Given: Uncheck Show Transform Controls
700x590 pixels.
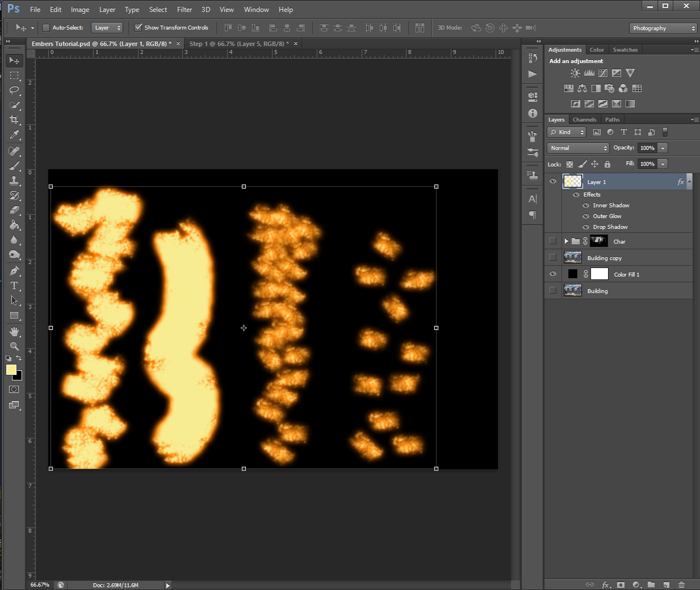Looking at the screenshot, I should click(138, 28).
